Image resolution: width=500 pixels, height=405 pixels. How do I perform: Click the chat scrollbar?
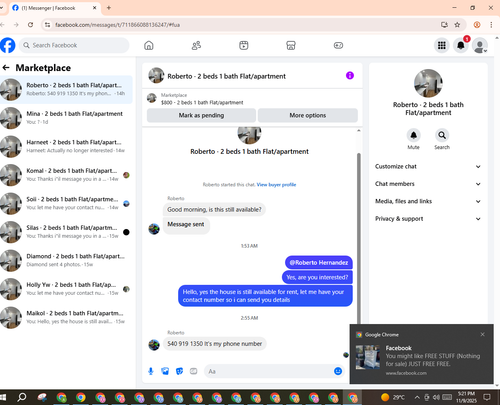point(359,238)
